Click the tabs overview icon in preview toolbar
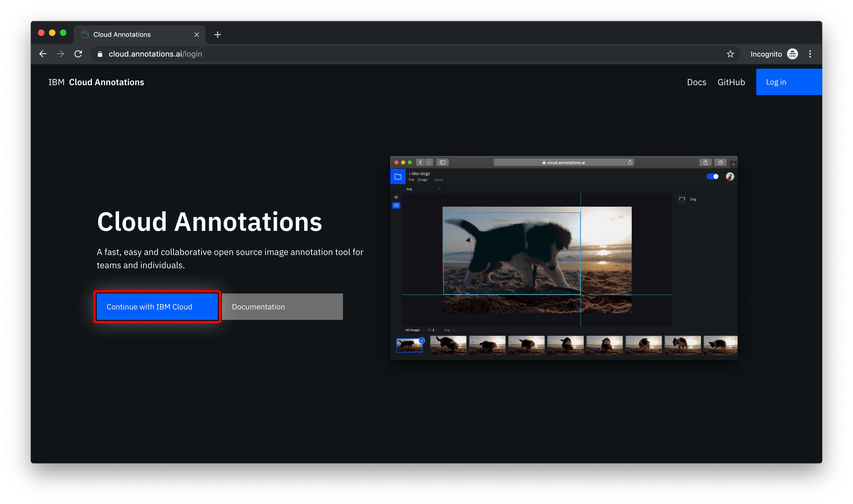The image size is (853, 504). (x=720, y=163)
